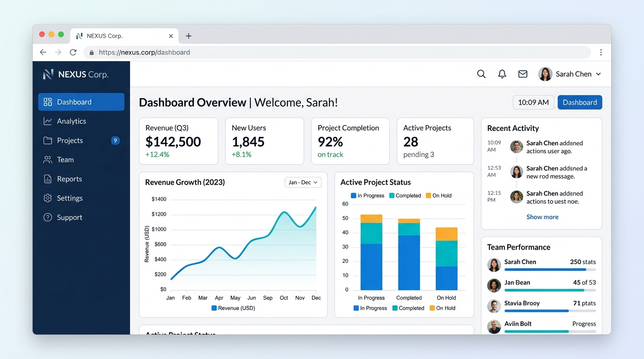Go forward with the browser forward arrow
Image resolution: width=644 pixels, height=359 pixels.
58,52
